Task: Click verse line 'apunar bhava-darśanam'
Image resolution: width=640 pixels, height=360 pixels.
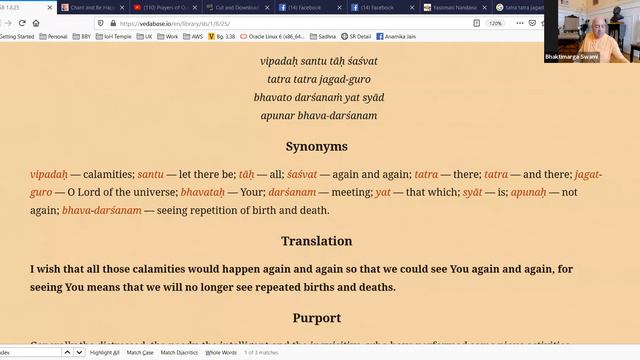Action: [319, 116]
